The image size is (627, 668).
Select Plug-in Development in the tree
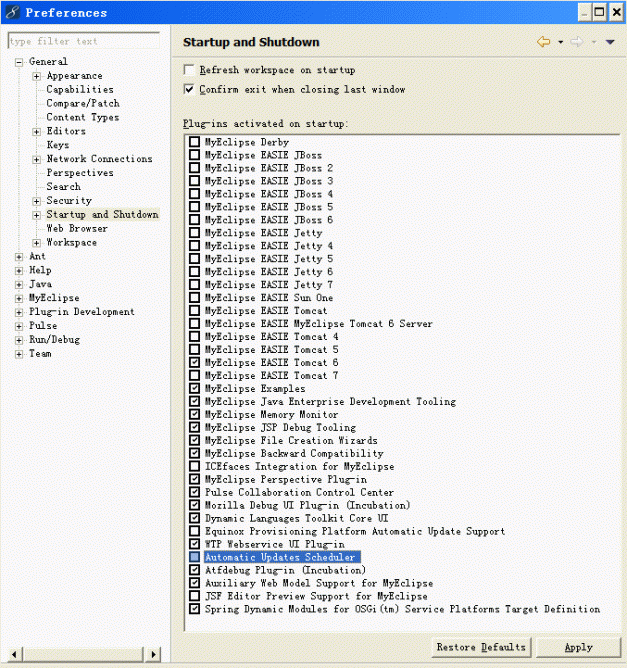[82, 312]
